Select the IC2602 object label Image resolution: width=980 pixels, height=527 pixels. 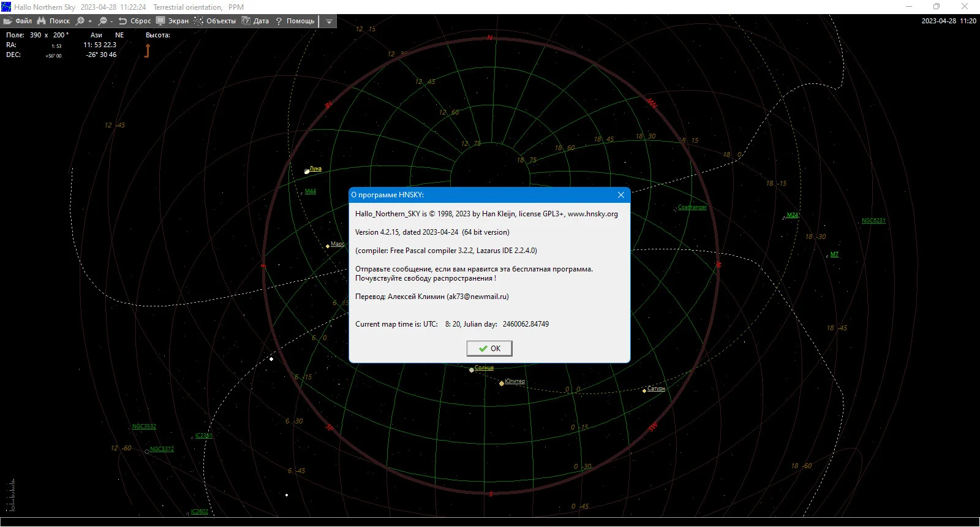pos(200,512)
